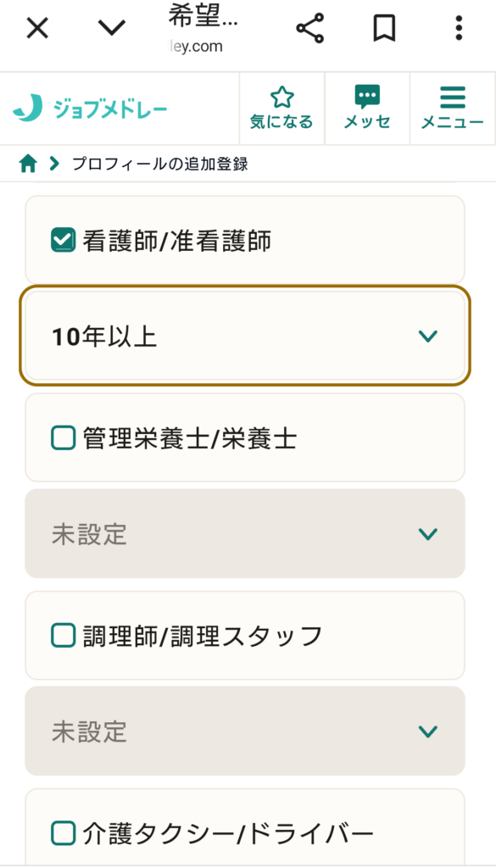Image resolution: width=496 pixels, height=868 pixels.
Task: Open 気になる favorites with the star icon
Action: click(281, 96)
